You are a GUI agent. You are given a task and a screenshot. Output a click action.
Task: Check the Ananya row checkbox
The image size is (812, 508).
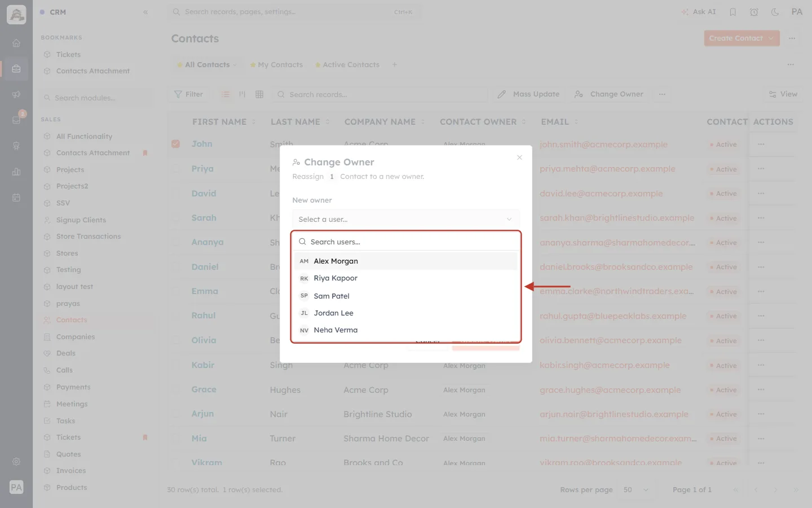coord(176,242)
